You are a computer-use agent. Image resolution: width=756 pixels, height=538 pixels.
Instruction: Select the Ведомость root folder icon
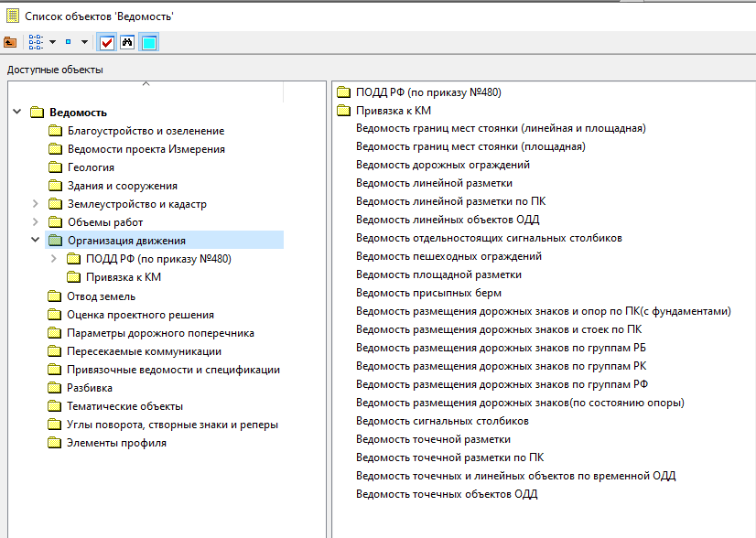click(x=37, y=113)
